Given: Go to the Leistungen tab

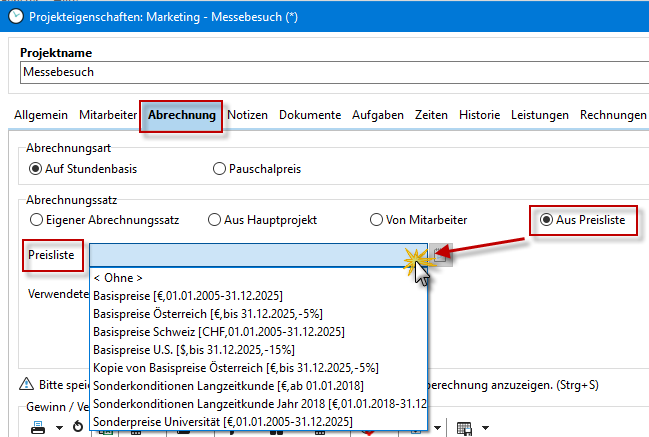Looking at the screenshot, I should point(540,115).
